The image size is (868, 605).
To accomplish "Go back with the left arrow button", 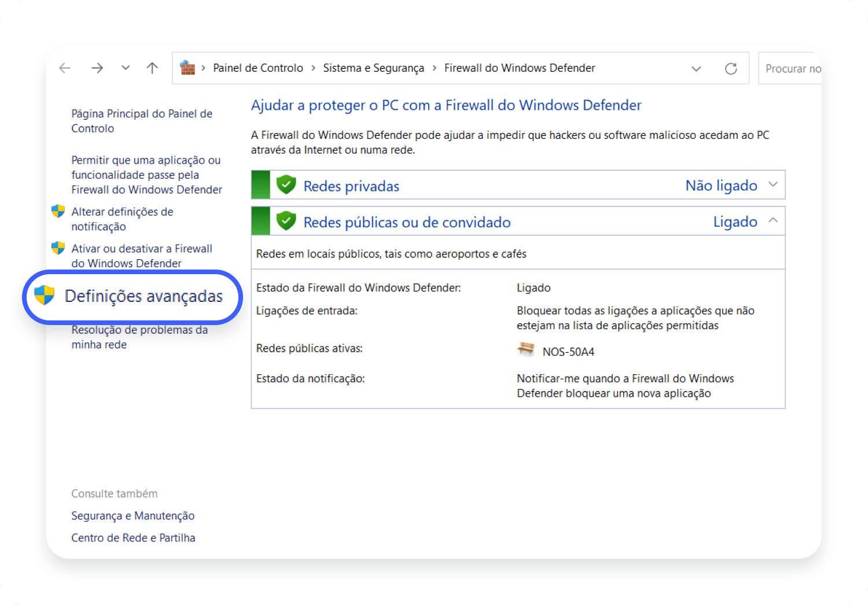I will (65, 68).
